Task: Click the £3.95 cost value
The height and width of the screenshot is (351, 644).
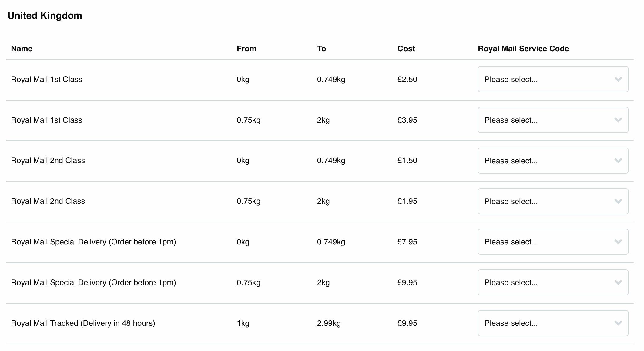Action: 407,120
